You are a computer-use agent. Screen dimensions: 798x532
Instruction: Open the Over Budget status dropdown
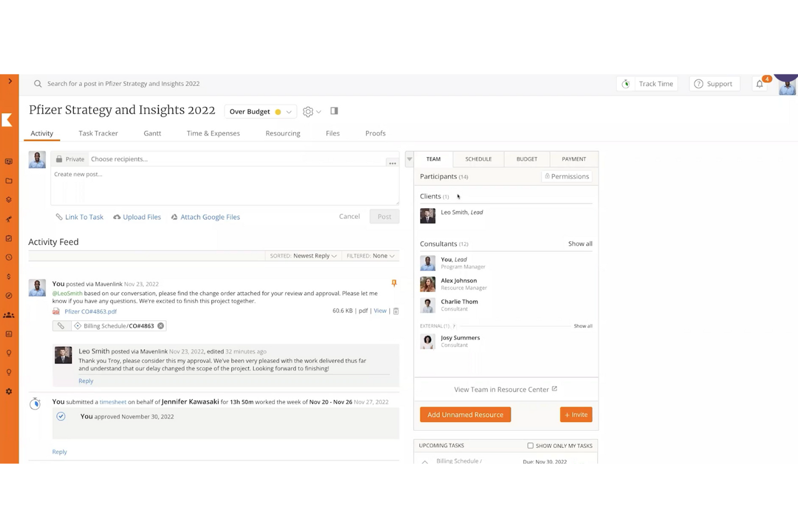[x=260, y=112]
